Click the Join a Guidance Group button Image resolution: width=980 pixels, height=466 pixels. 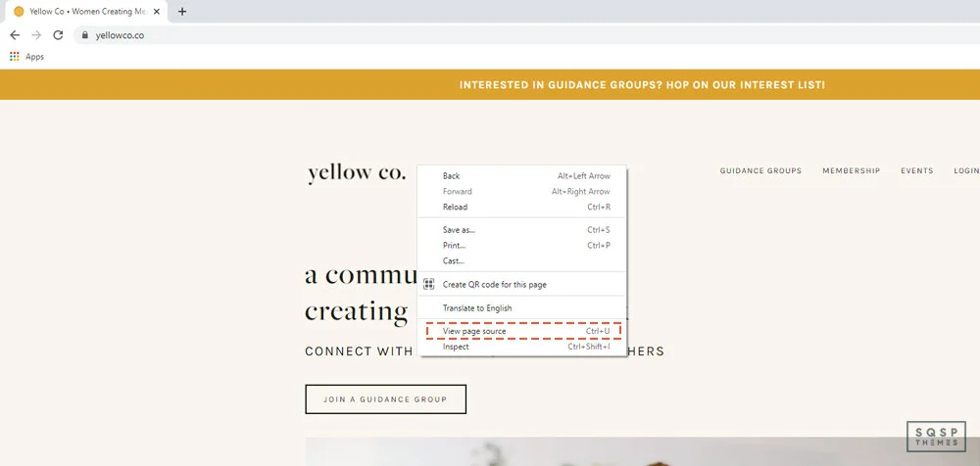(385, 399)
